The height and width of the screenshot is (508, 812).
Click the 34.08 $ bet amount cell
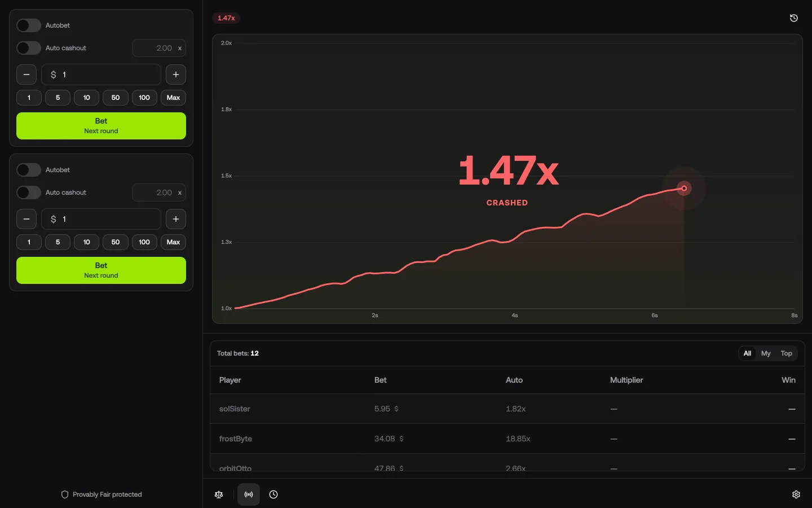tap(389, 439)
